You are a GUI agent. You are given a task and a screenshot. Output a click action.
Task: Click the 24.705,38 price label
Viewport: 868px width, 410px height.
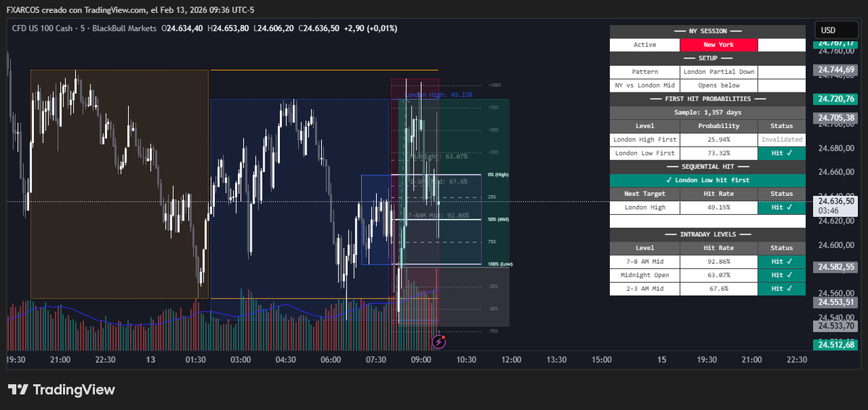(x=835, y=118)
